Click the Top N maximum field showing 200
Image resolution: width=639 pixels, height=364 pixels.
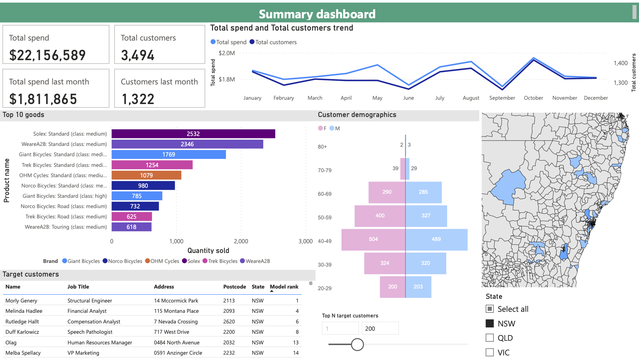tap(380, 328)
